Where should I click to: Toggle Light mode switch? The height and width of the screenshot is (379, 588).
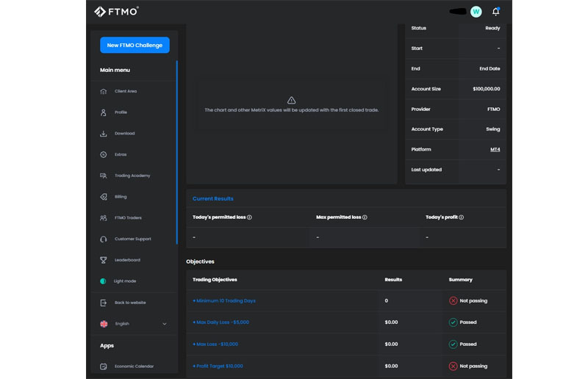coord(103,281)
